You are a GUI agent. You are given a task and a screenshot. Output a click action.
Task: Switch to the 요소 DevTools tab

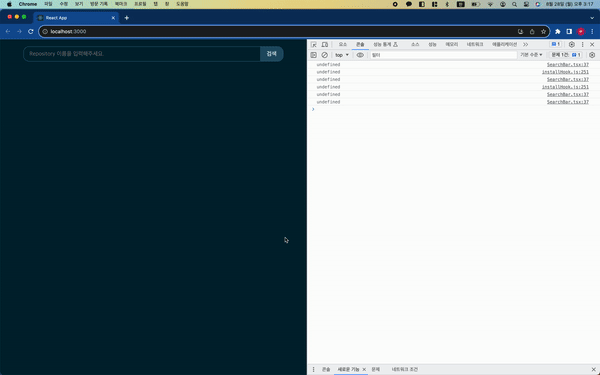342,44
